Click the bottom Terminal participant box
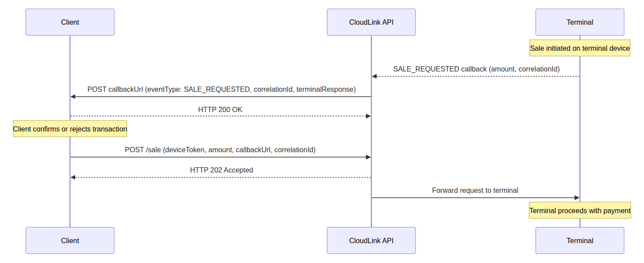This screenshot has width=644, height=263. 580,240
